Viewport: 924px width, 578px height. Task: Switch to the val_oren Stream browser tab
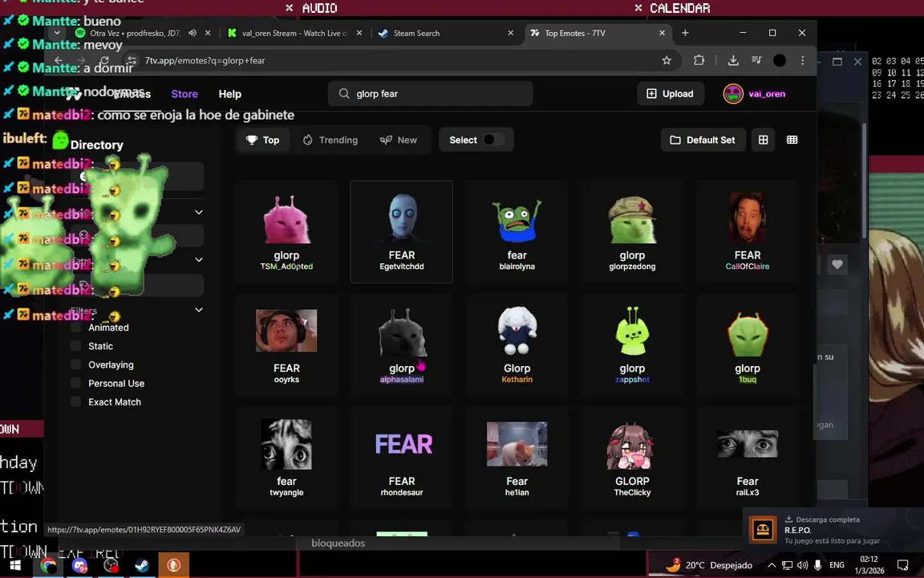click(x=294, y=33)
